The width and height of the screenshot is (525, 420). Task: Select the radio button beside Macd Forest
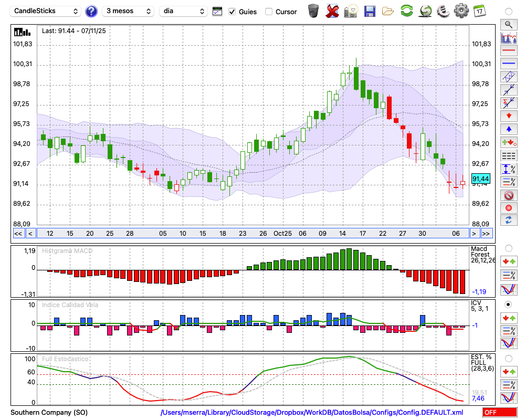pyautogui.click(x=508, y=248)
